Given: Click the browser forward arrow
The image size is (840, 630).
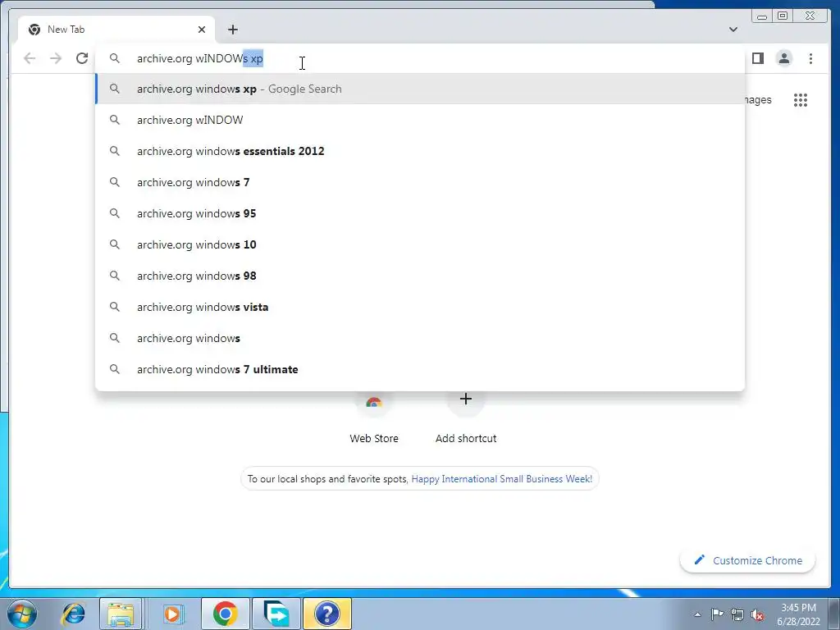Looking at the screenshot, I should click(x=56, y=58).
